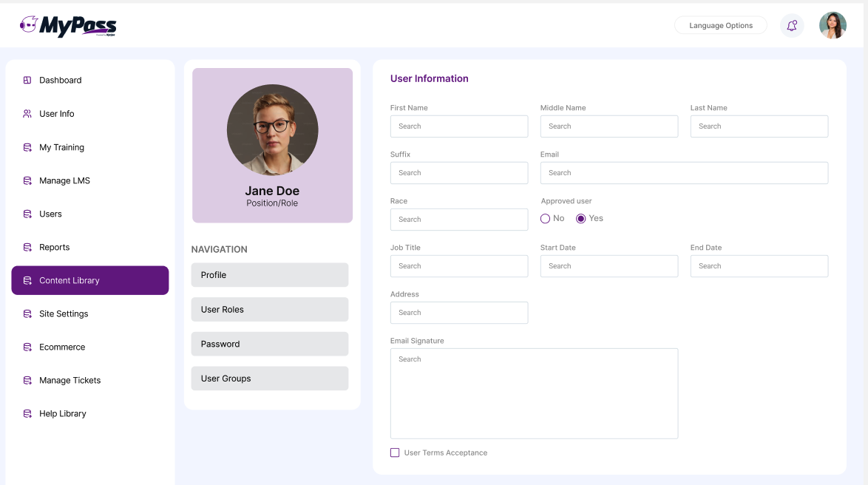Go to Dashboard in the sidebar
The height and width of the screenshot is (485, 868).
pyautogui.click(x=89, y=81)
